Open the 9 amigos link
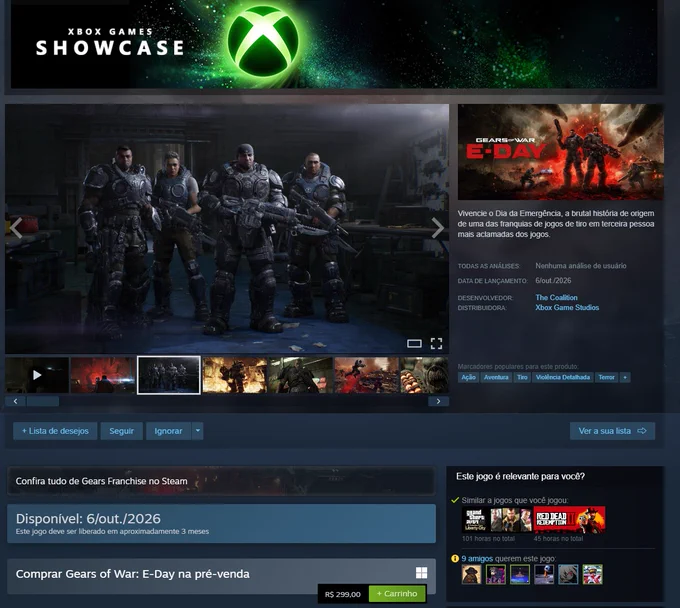The height and width of the screenshot is (608, 680). [x=477, y=559]
